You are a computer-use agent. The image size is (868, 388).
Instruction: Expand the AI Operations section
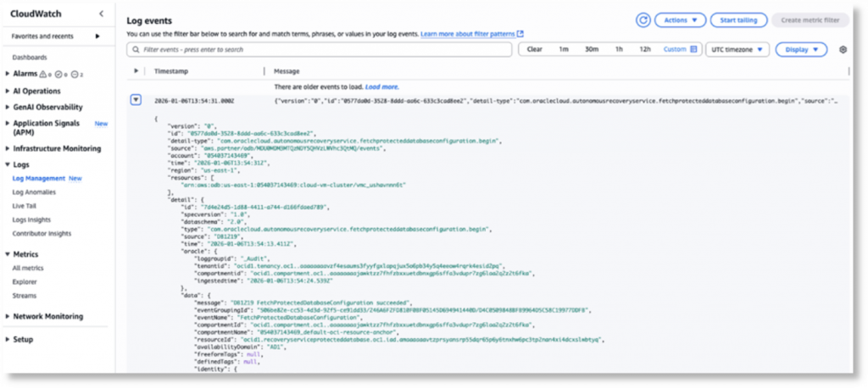pyautogui.click(x=7, y=91)
